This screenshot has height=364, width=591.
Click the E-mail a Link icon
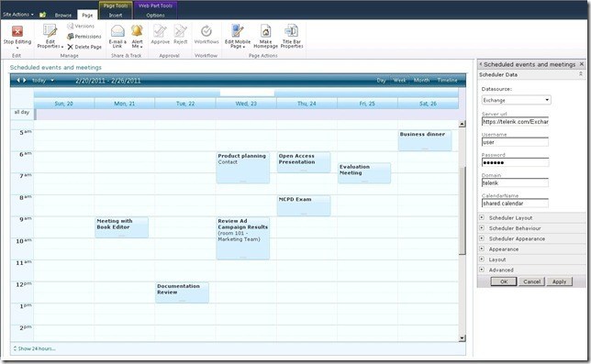(x=117, y=31)
